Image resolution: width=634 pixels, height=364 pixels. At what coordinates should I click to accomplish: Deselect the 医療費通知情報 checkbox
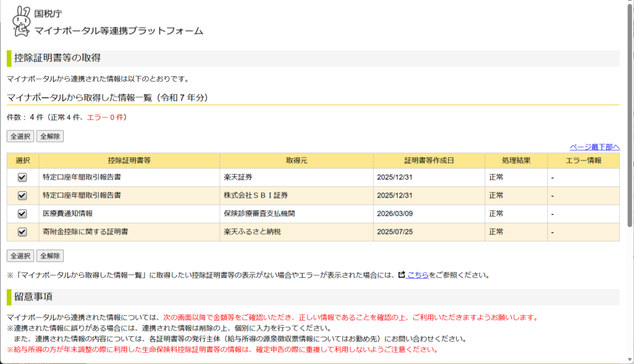pos(22,214)
